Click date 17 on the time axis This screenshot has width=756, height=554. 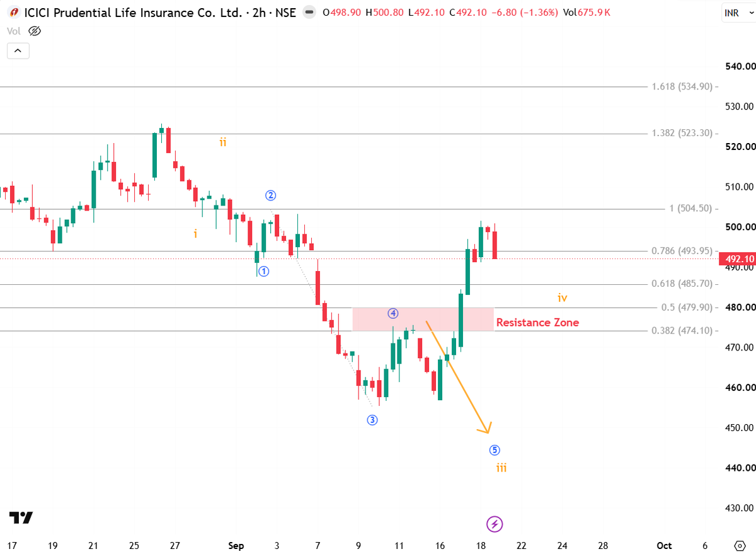[12, 545]
